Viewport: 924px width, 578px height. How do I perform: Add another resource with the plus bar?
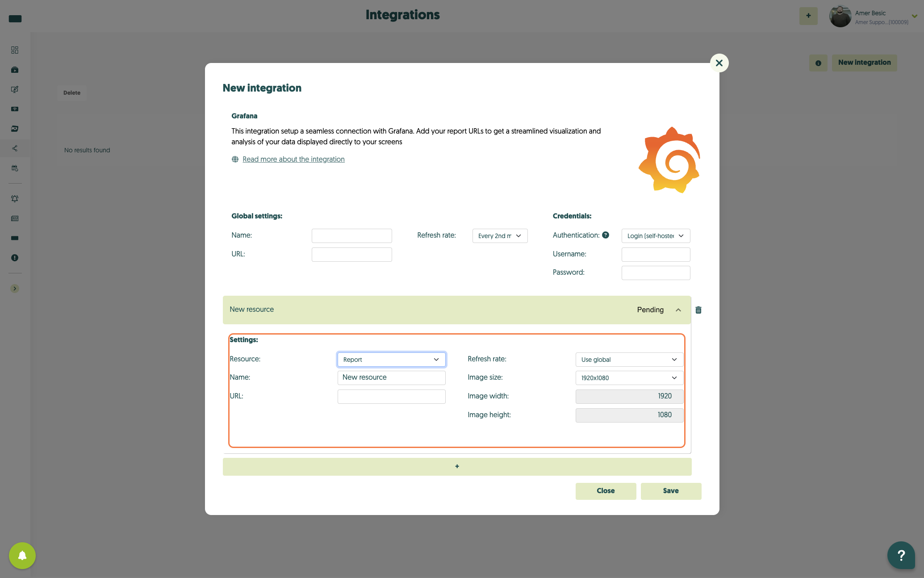point(457,466)
